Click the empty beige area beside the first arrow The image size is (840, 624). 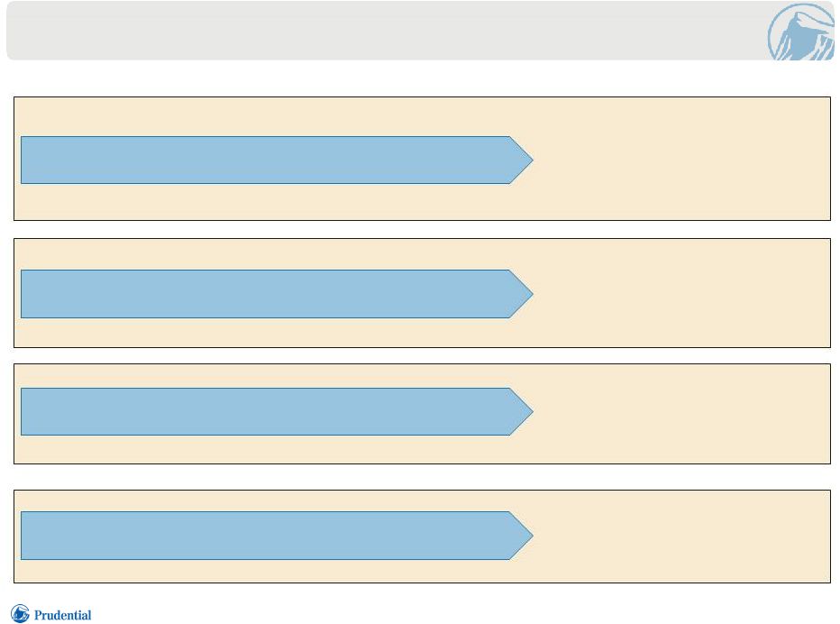(681, 160)
